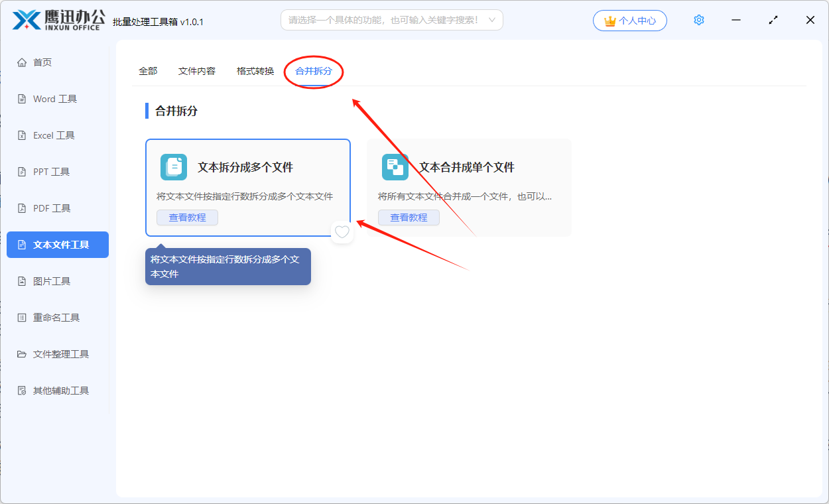Open 图片工具 in the sidebar
Image resolution: width=829 pixels, height=504 pixels.
point(58,281)
